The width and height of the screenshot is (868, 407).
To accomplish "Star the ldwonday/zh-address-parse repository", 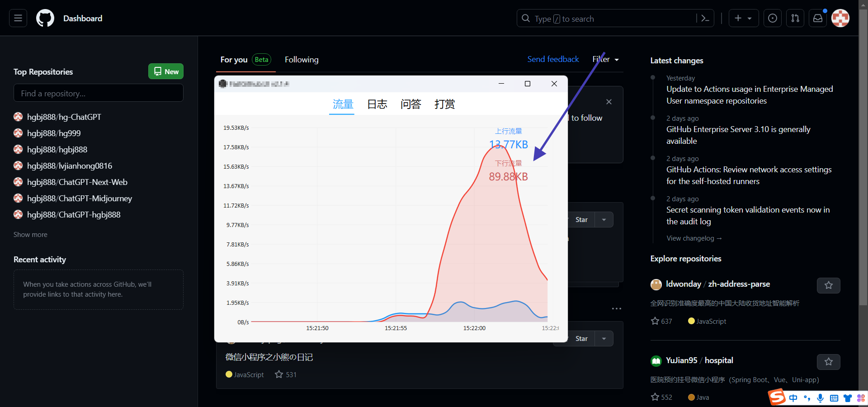I will (x=828, y=285).
